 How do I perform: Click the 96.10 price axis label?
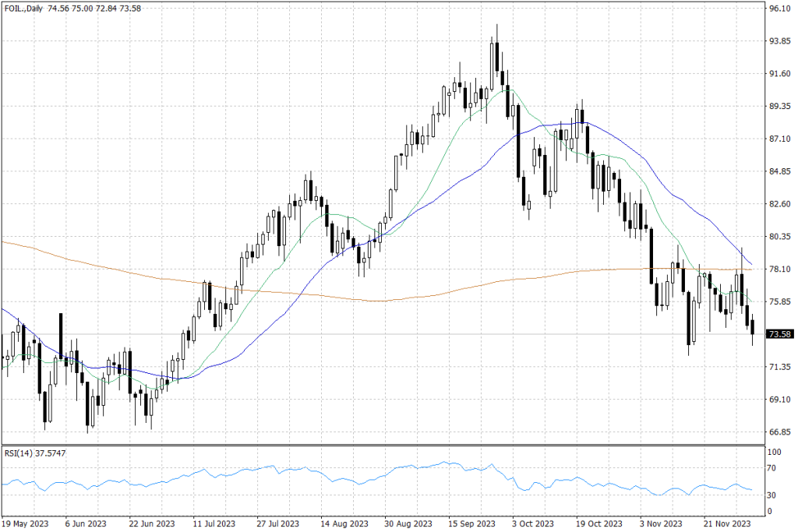(x=779, y=9)
